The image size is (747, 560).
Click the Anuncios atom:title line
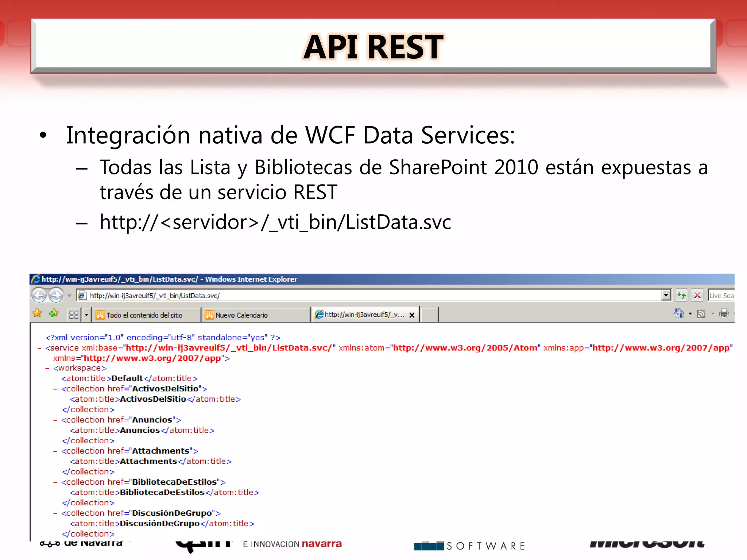pyautogui.click(x=142, y=430)
